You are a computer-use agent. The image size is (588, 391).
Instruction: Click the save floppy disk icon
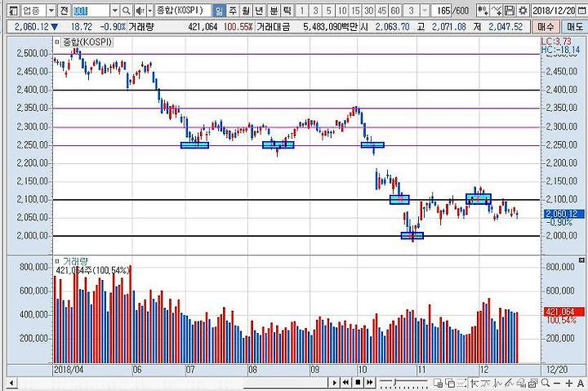point(510,11)
